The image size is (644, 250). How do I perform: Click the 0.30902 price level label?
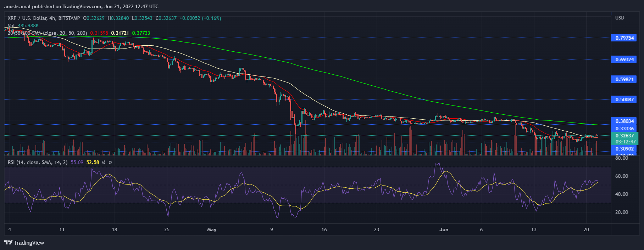[624, 149]
